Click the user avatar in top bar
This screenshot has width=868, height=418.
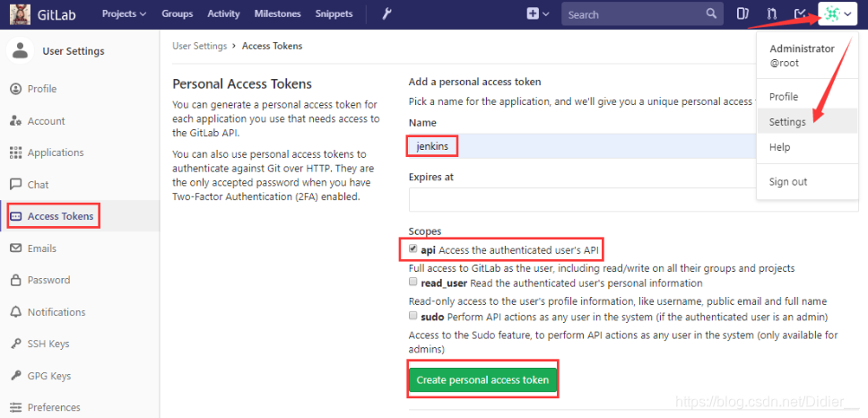pyautogui.click(x=831, y=14)
